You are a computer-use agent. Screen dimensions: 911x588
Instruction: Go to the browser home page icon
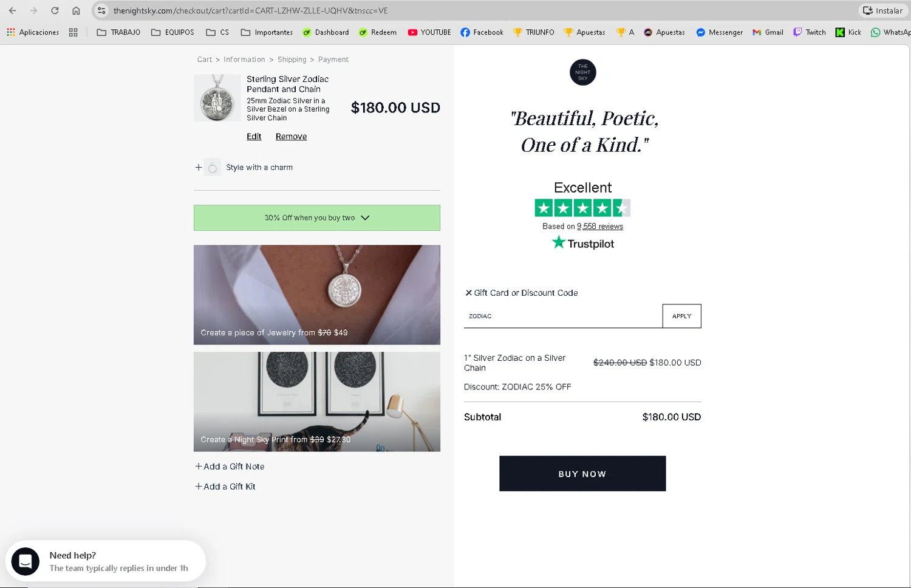click(76, 10)
